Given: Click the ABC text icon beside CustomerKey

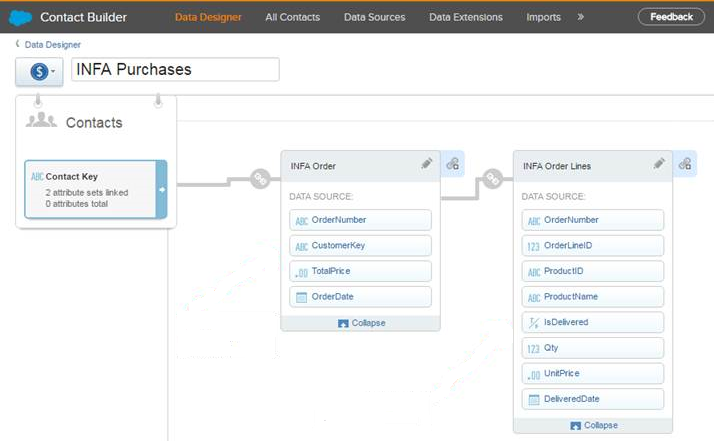Looking at the screenshot, I should pyautogui.click(x=301, y=247).
